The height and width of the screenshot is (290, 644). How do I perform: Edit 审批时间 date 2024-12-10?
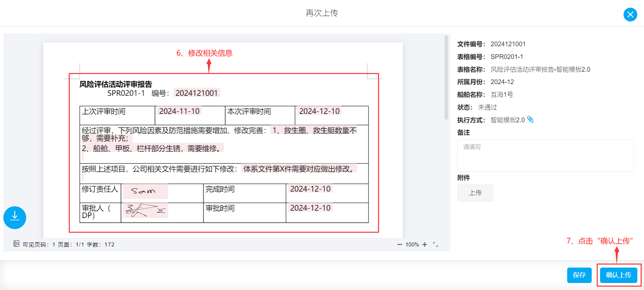(310, 208)
